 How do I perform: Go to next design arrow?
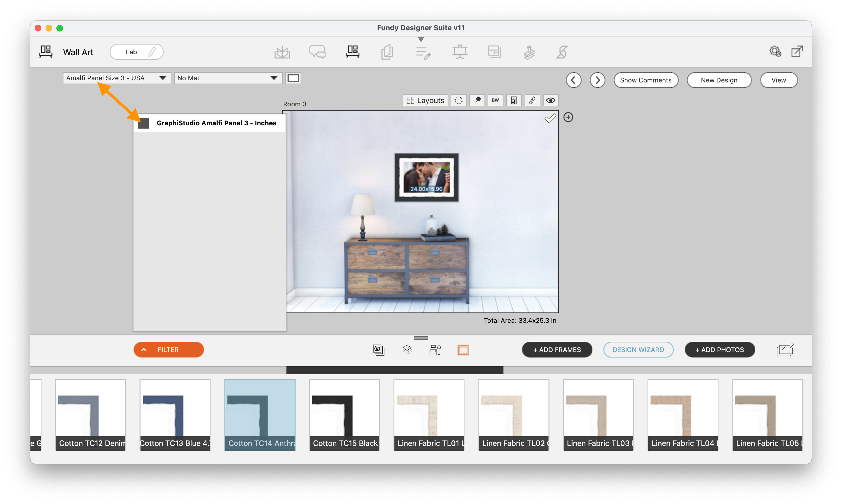[x=597, y=80]
